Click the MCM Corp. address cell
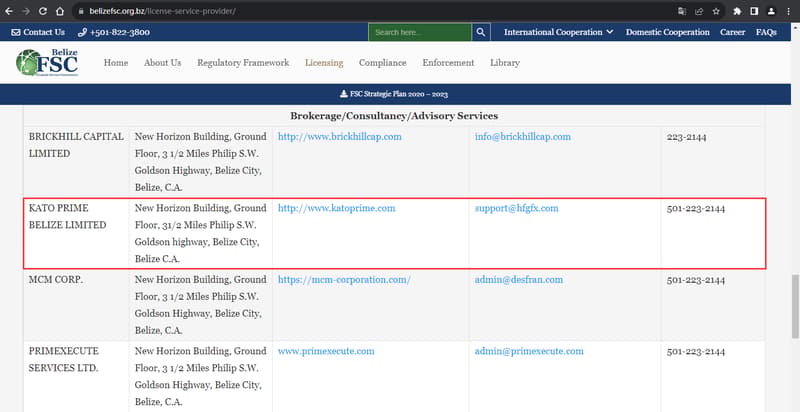 pos(201,304)
